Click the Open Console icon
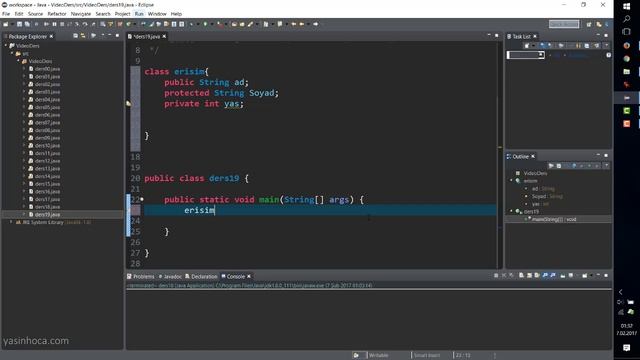Image resolution: width=640 pixels, height=360 pixels. [585, 276]
